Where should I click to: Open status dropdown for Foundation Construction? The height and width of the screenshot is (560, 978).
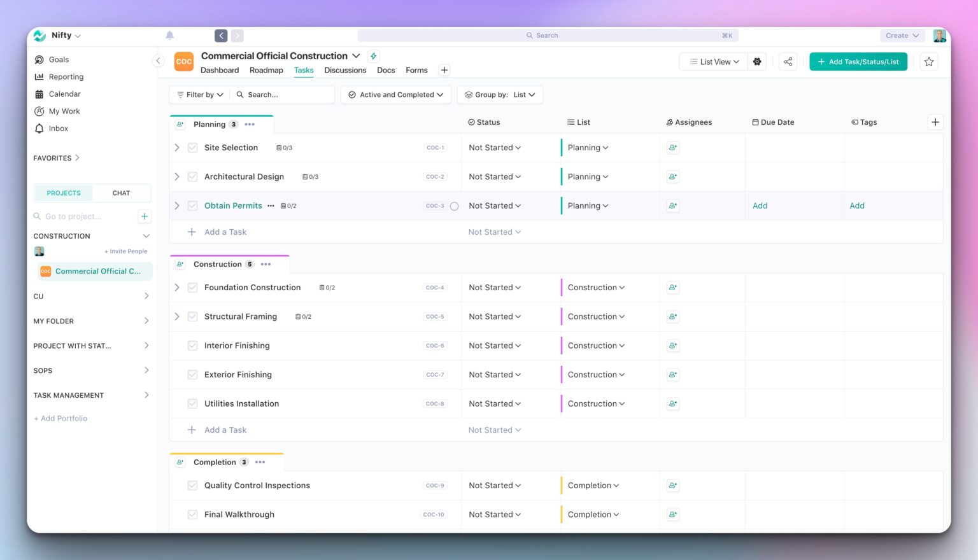coord(495,288)
